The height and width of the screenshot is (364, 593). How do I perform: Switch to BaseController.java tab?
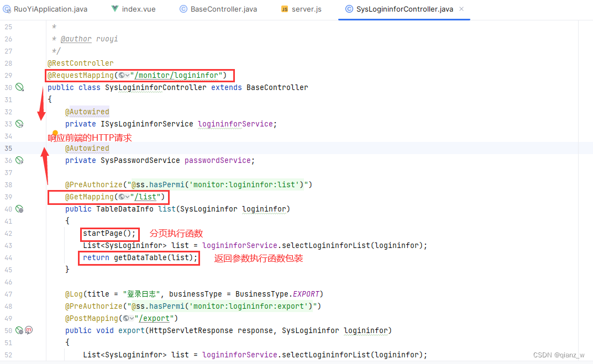(x=219, y=9)
